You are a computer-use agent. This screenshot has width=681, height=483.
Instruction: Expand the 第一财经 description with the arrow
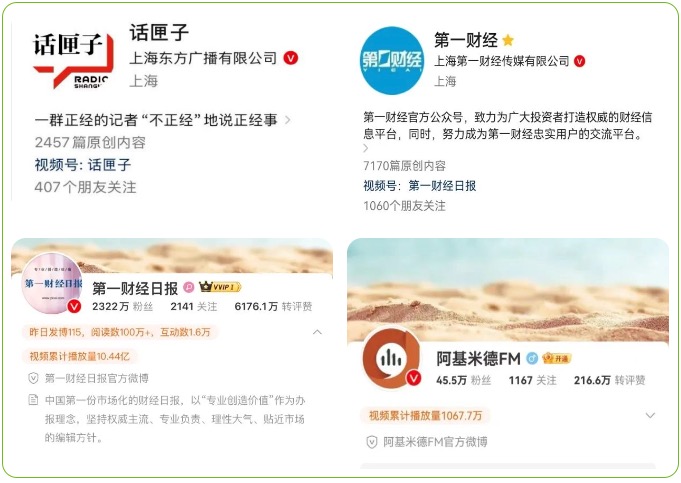click(365, 148)
